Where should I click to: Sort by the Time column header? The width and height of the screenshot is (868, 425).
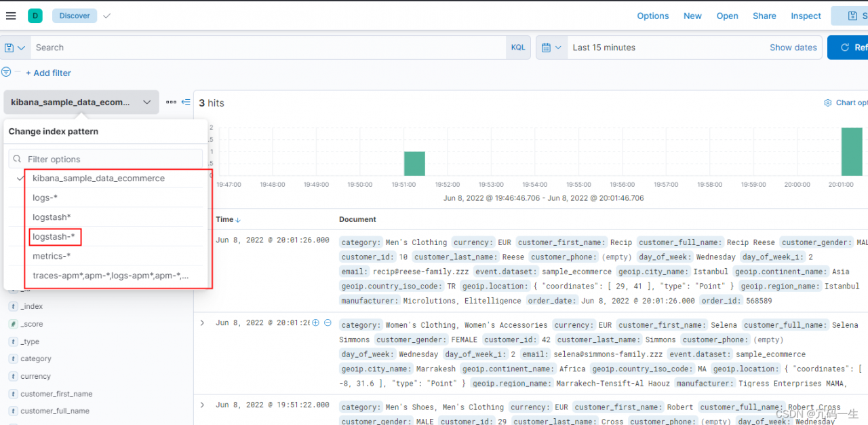tap(224, 219)
